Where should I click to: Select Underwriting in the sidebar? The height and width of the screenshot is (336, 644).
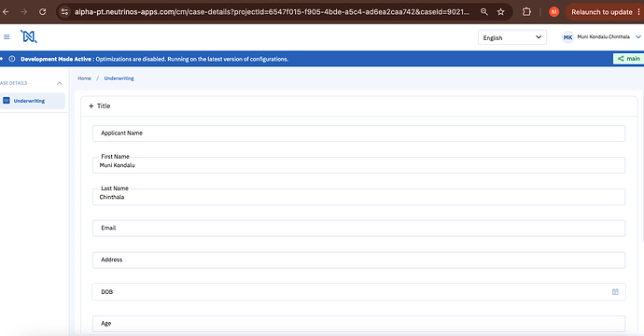[33, 101]
